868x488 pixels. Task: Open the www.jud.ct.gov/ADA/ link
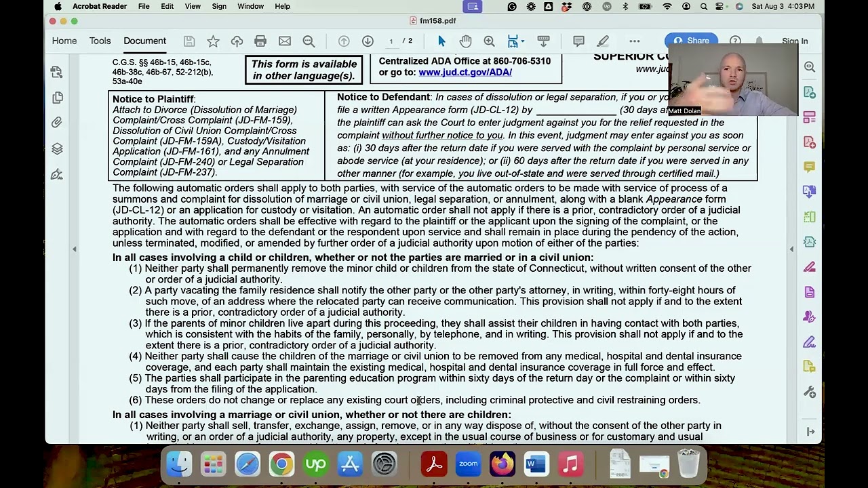[x=465, y=72]
